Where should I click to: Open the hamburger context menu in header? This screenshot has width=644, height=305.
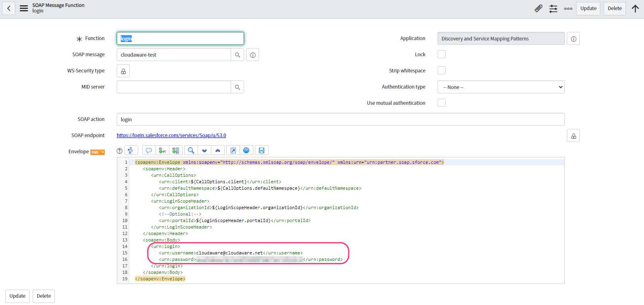coord(24,8)
